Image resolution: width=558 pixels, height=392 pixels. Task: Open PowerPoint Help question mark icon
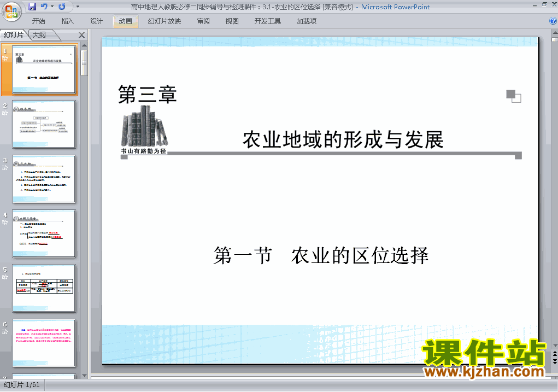(554, 21)
